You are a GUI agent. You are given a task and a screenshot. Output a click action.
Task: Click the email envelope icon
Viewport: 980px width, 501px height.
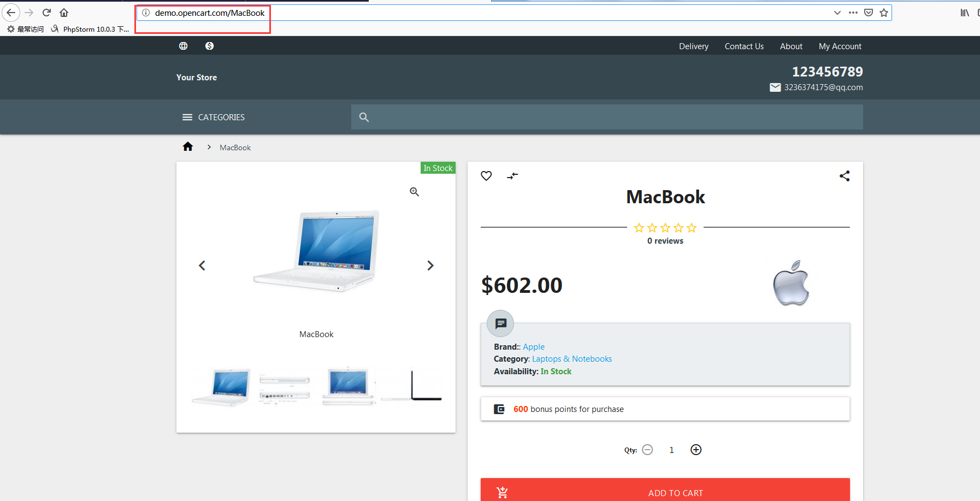point(775,87)
